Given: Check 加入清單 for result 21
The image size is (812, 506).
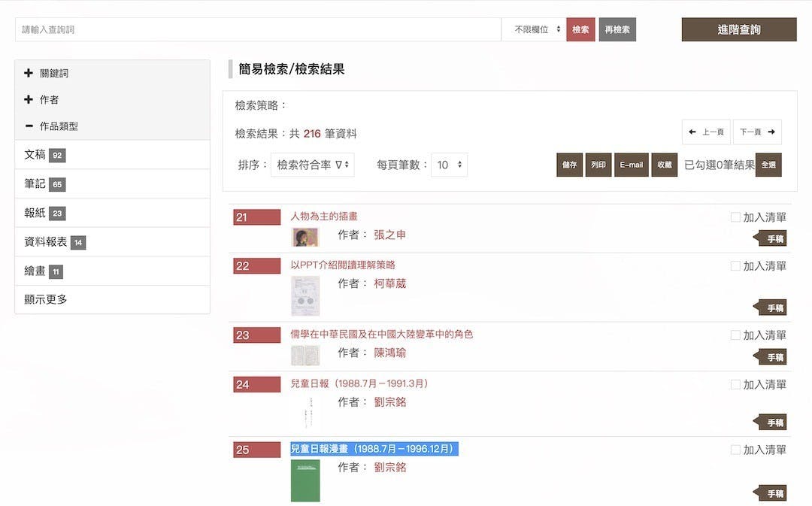Looking at the screenshot, I should click(735, 217).
